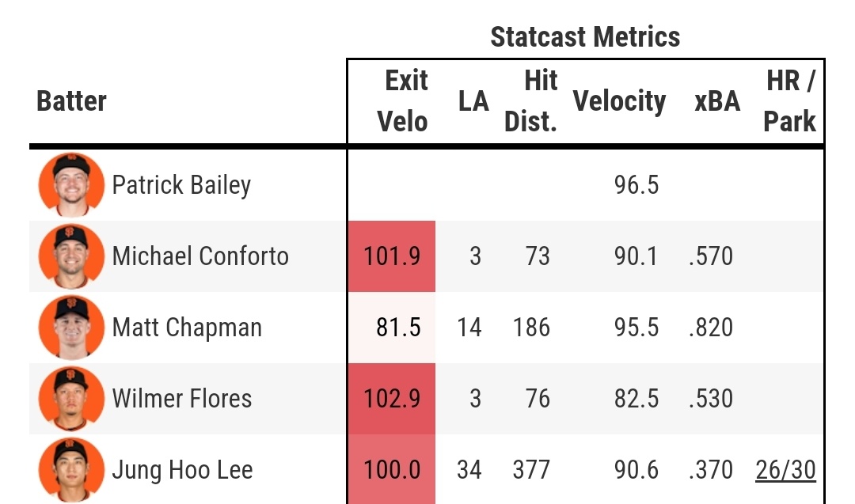Click Matt Chapman's headshot photo
The image size is (855, 504).
click(x=71, y=328)
